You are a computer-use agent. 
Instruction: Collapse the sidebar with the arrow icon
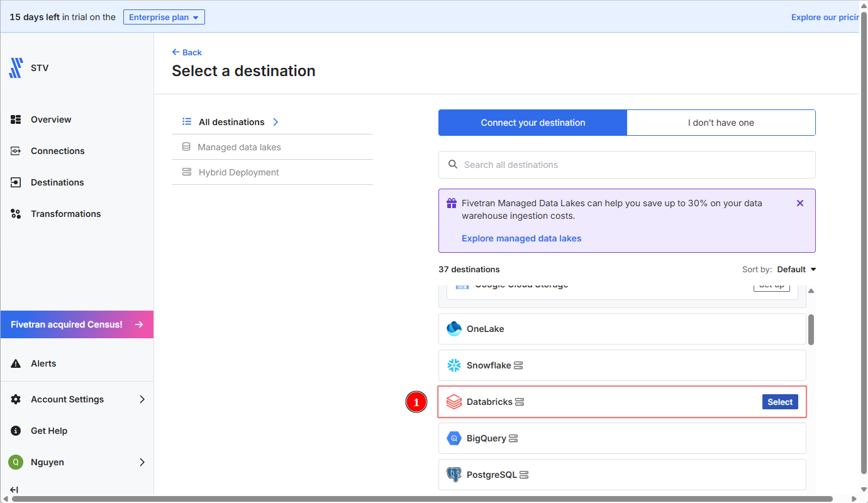point(14,490)
